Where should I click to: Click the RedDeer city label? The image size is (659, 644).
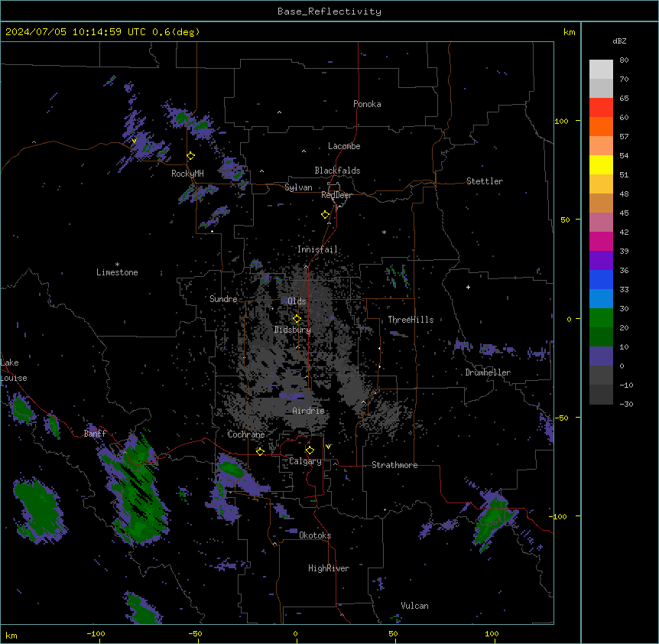[336, 195]
